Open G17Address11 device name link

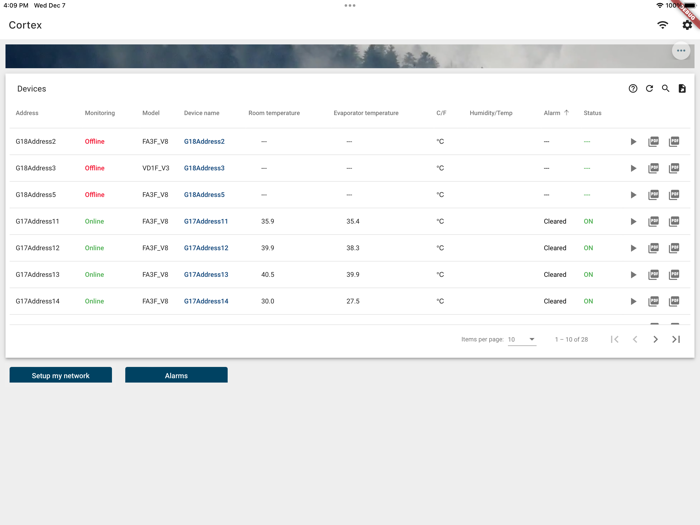click(x=206, y=221)
